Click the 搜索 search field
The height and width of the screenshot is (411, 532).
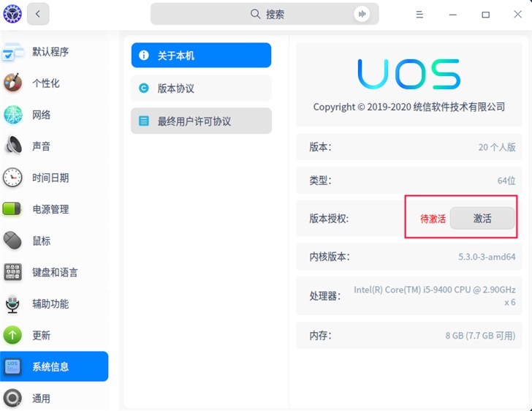pyautogui.click(x=265, y=14)
